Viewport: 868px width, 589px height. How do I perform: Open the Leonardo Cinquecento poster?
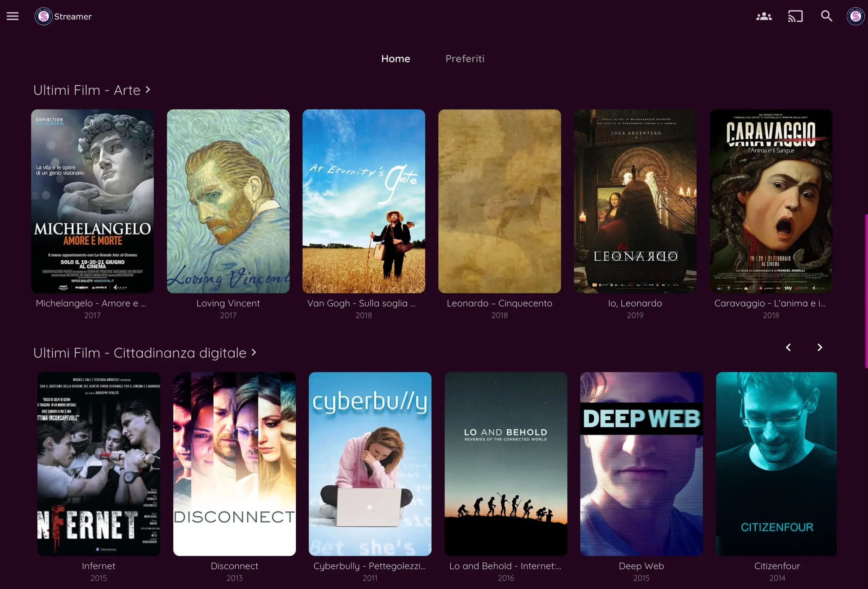coord(499,201)
